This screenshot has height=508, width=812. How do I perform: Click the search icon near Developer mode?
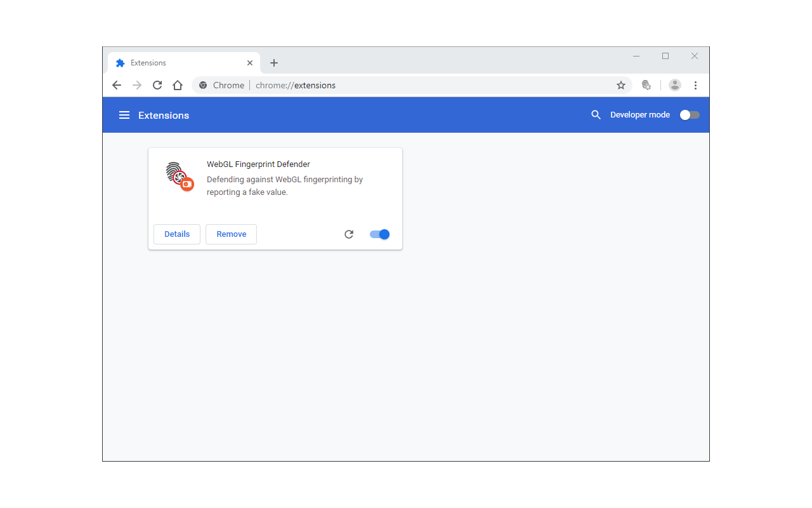click(596, 115)
